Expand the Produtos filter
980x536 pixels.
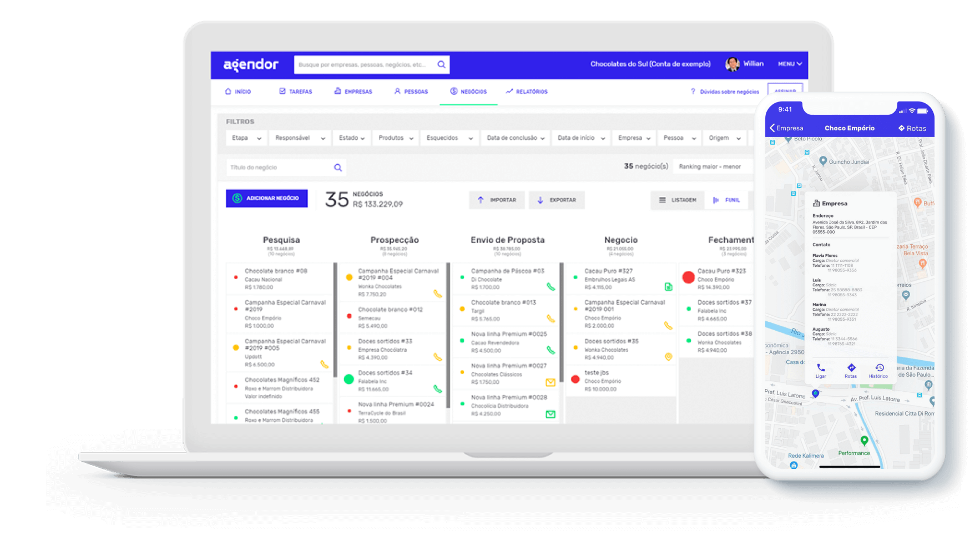click(396, 138)
